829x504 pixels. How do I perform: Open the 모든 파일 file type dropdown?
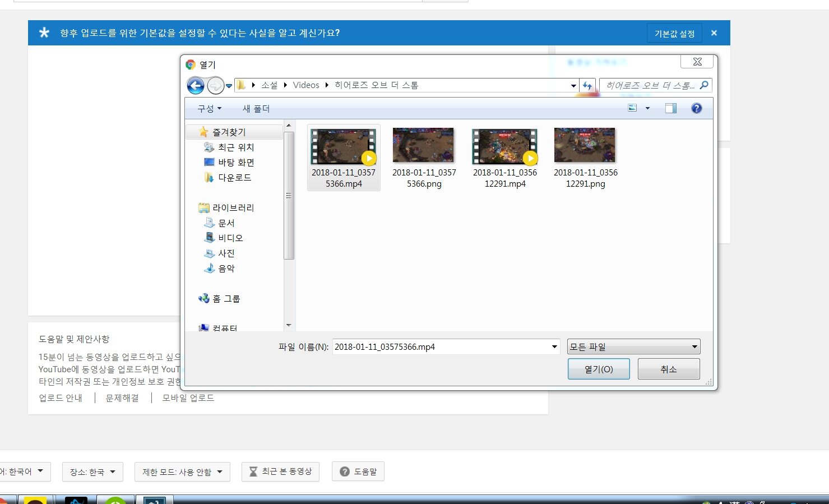[633, 346]
